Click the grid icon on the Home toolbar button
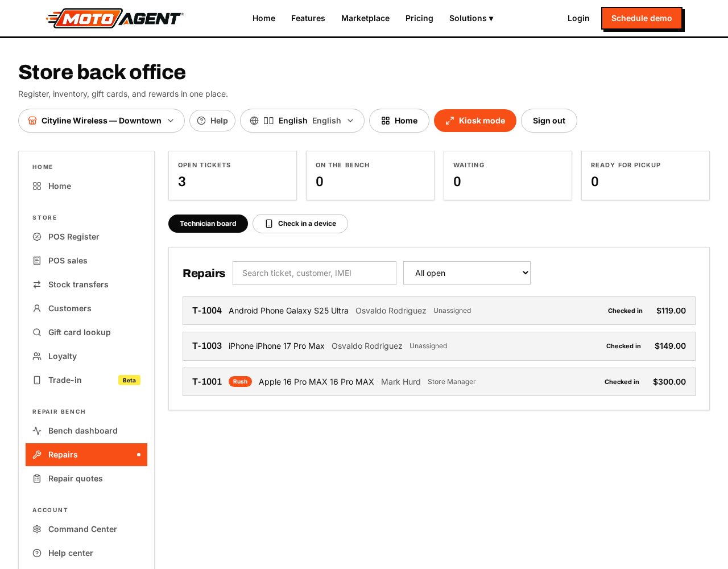The height and width of the screenshot is (569, 728). pos(386,121)
